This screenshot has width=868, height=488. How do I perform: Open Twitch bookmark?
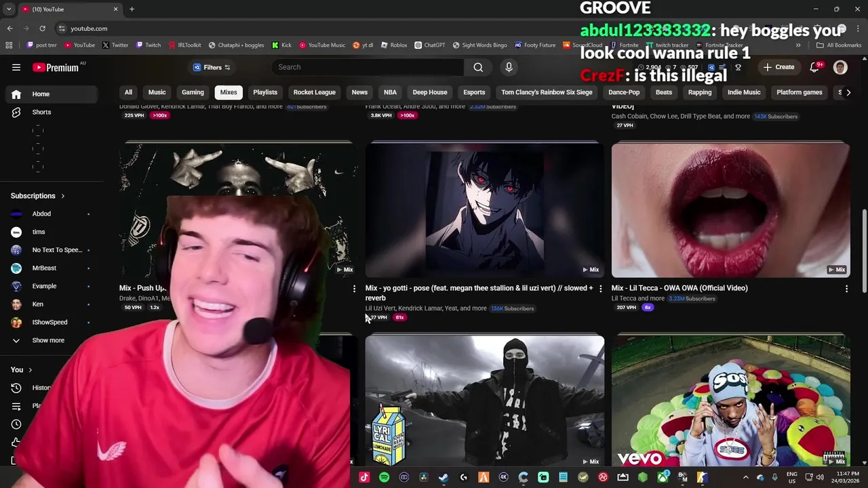149,45
